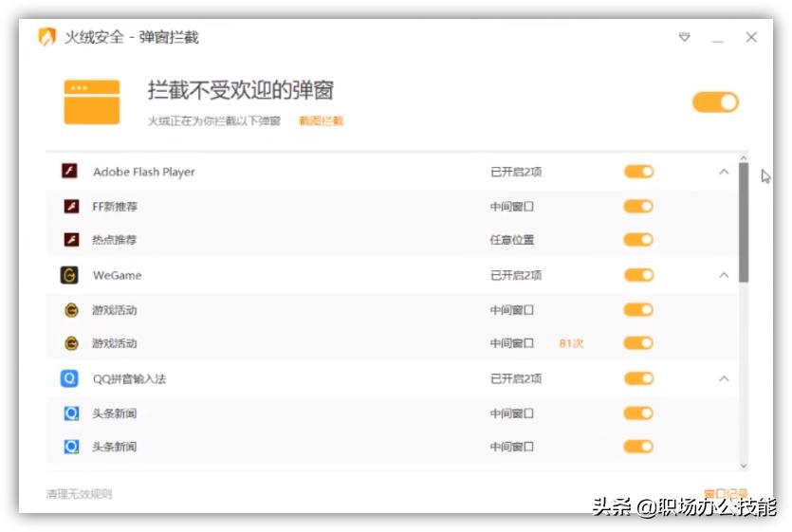Viewport: 792px width, 532px height.
Task: Click the 热点推荐 flash icon
Action: pos(71,240)
